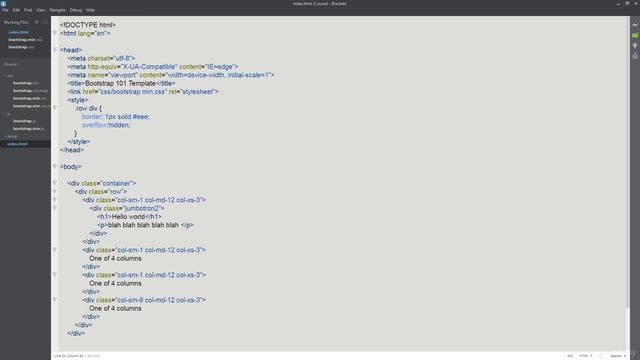
Task: Open HTML language mode dropdown in status bar
Action: tap(585, 356)
